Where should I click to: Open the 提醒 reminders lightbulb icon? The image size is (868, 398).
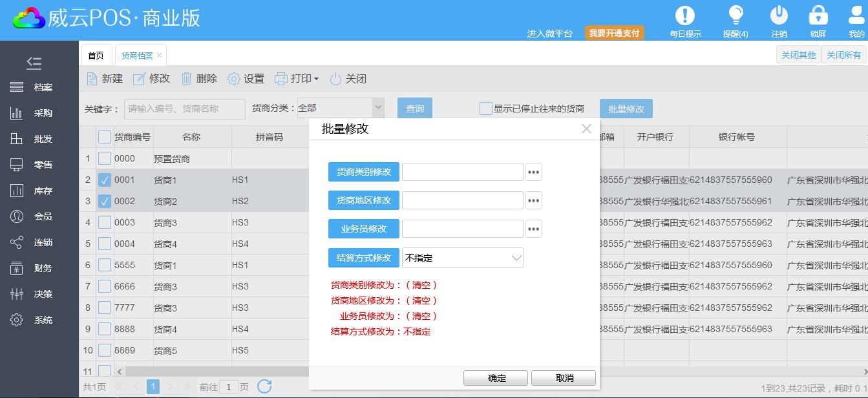[735, 16]
